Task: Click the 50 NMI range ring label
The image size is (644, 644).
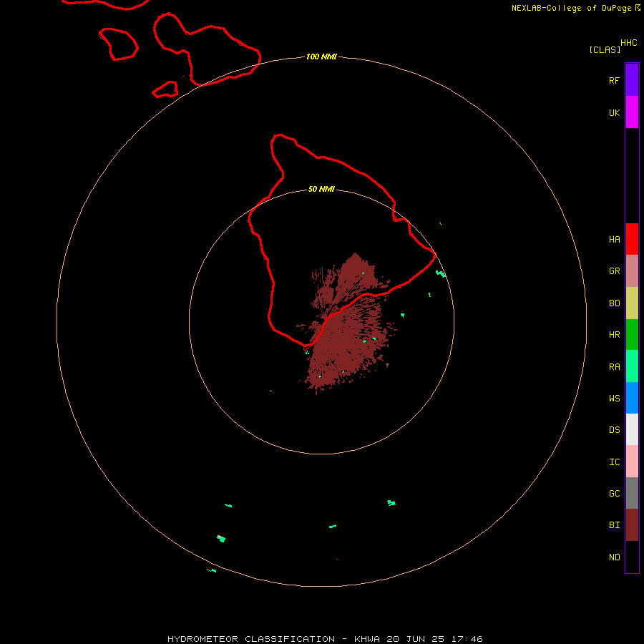Action: coord(321,189)
